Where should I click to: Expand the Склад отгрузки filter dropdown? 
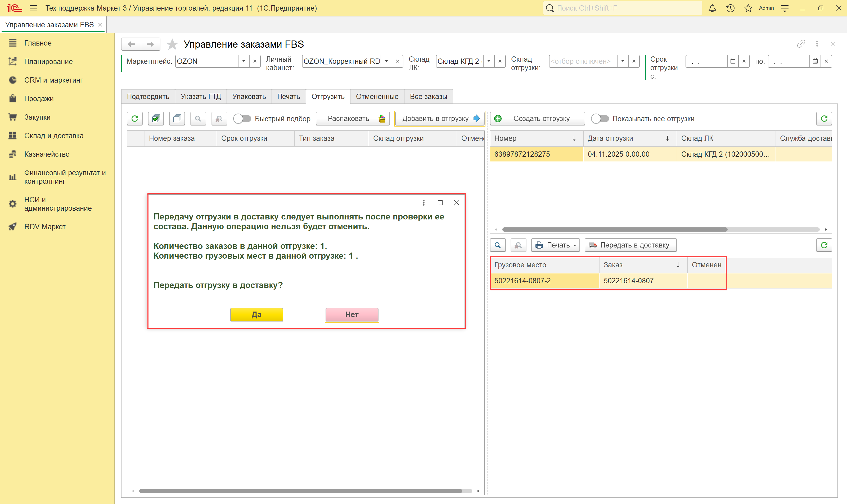tap(622, 61)
